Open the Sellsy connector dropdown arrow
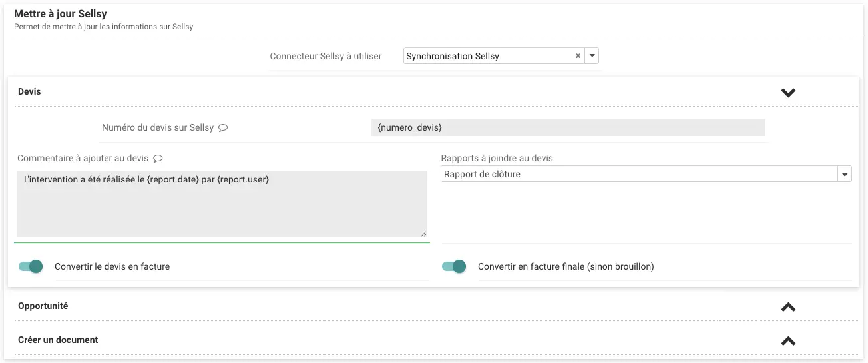Image resolution: width=868 pixels, height=363 pixels. pos(592,57)
